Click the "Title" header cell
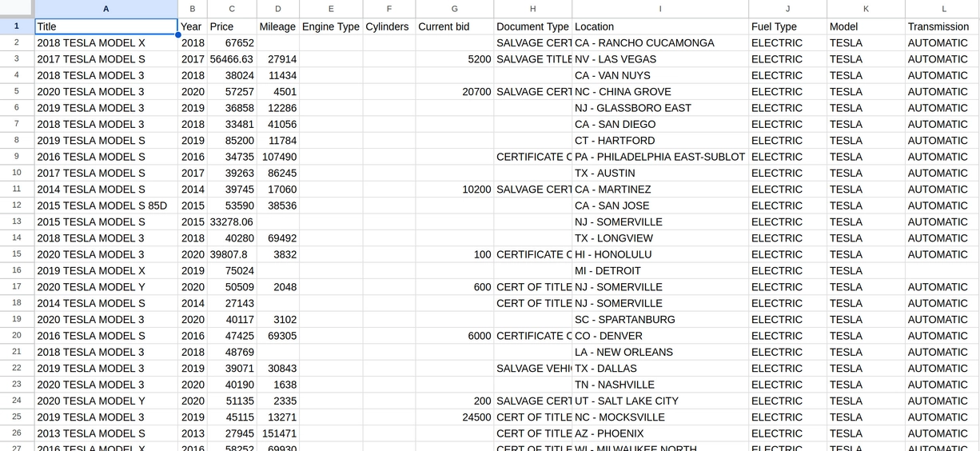Image resolution: width=980 pixels, height=451 pixels. pos(106,26)
